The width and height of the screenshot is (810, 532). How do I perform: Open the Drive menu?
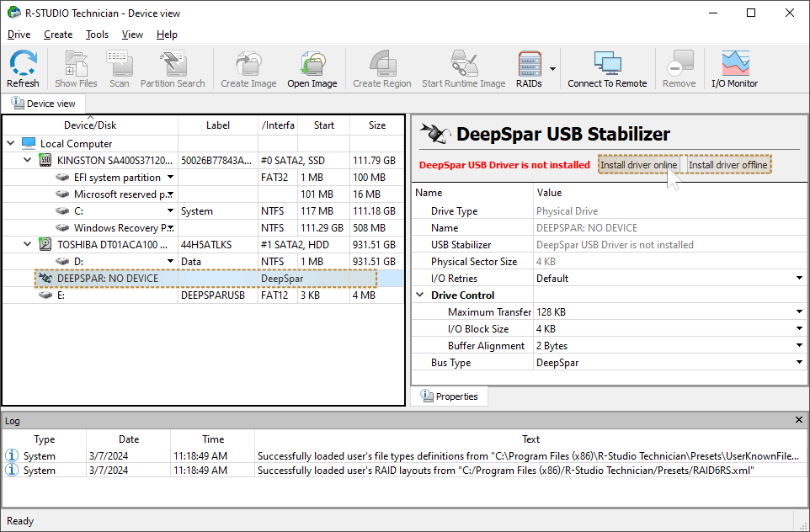[19, 35]
